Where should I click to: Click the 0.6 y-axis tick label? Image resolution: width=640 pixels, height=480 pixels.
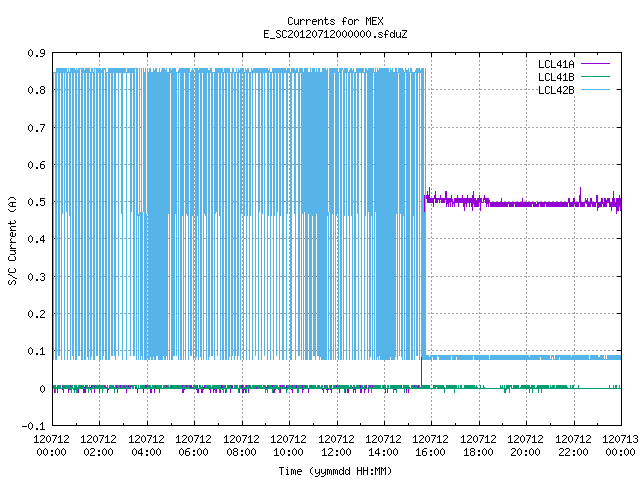[36, 165]
